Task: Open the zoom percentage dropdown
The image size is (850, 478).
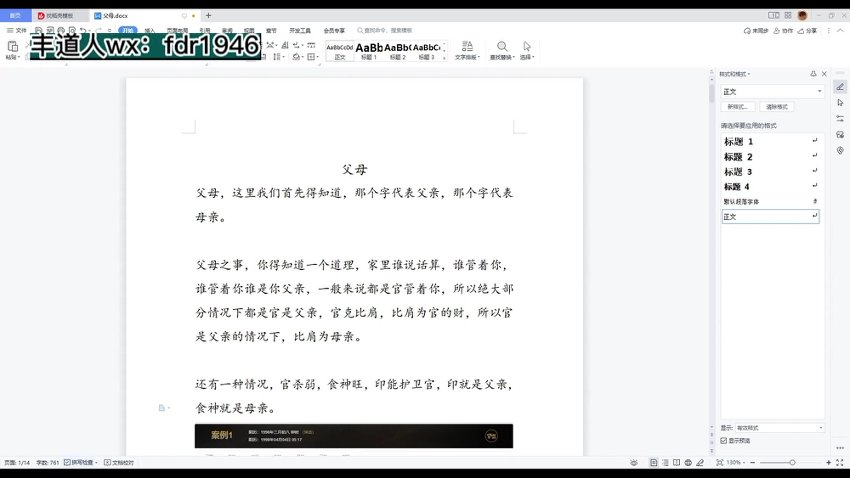Action: (735, 462)
